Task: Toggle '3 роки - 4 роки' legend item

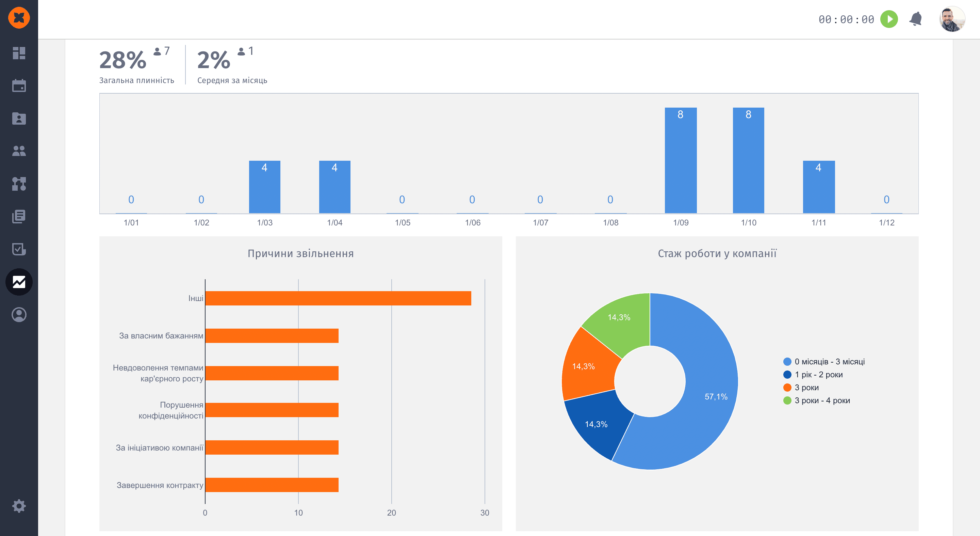Action: 822,400
